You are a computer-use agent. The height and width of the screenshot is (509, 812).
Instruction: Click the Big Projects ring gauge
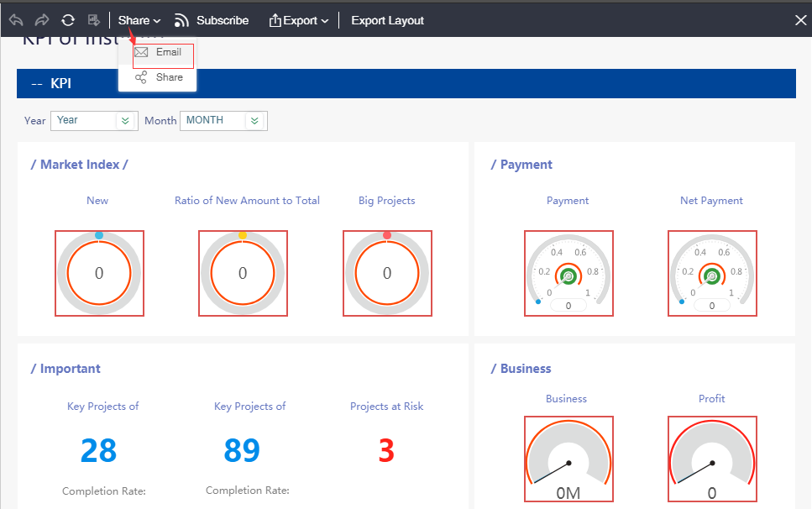point(387,273)
